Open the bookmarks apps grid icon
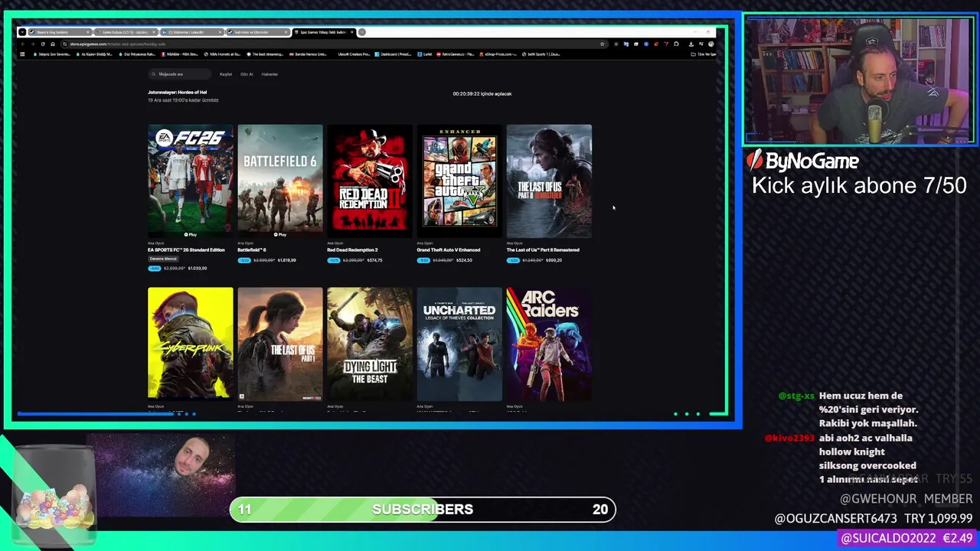 22,54
